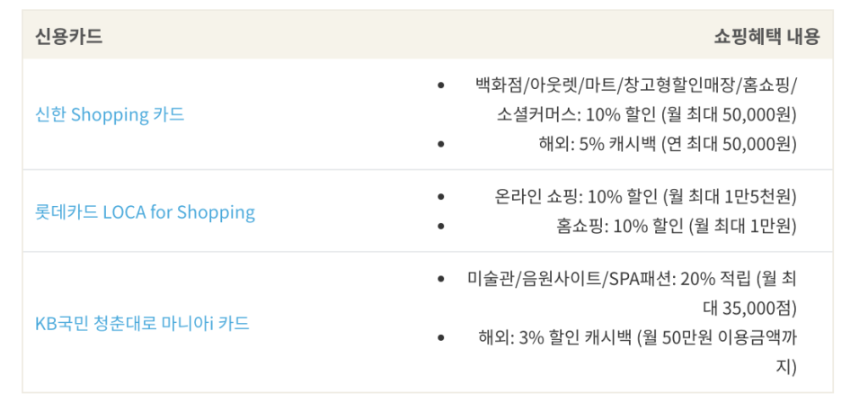Click the bullet before 백화점/아웃렛/마트

click(x=440, y=86)
